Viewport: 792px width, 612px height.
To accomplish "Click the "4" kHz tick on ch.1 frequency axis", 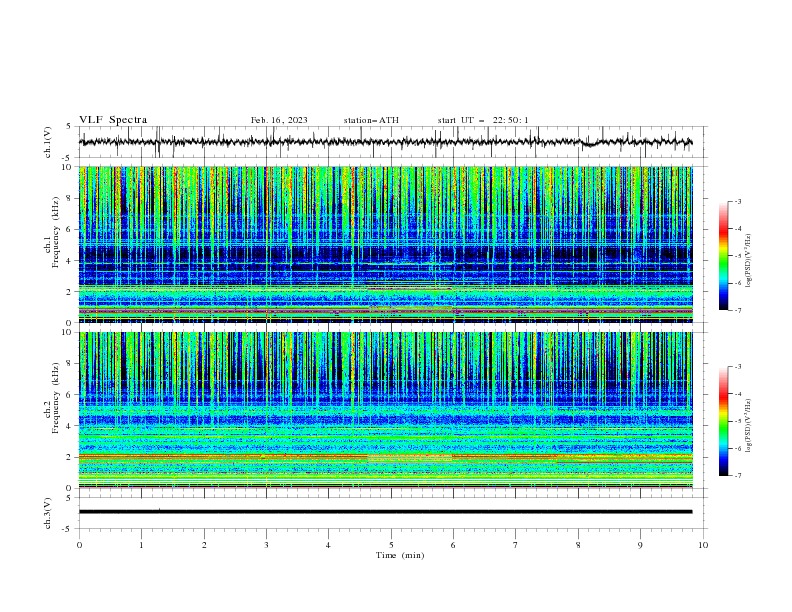I will pos(69,261).
